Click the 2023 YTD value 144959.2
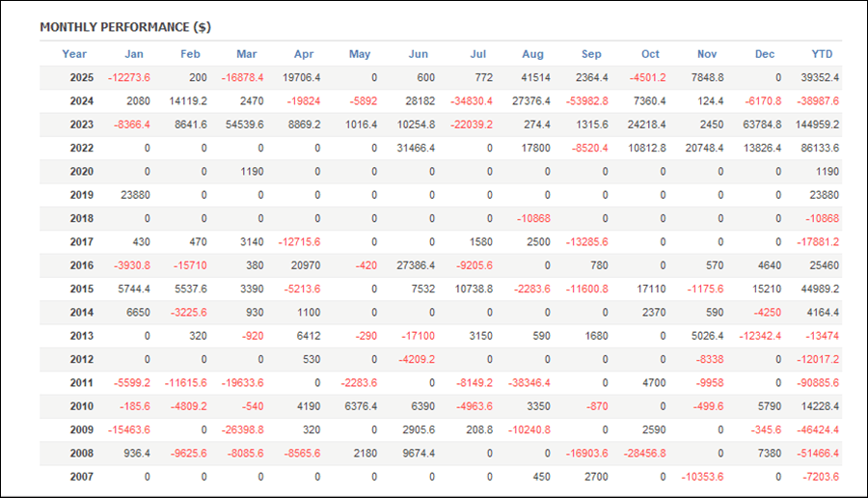Image resolution: width=868 pixels, height=498 pixels. point(813,124)
